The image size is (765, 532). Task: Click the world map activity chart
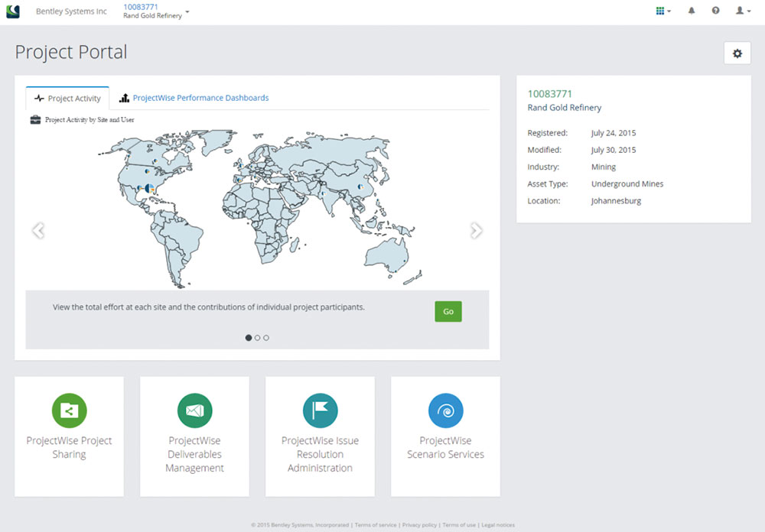pyautogui.click(x=259, y=208)
